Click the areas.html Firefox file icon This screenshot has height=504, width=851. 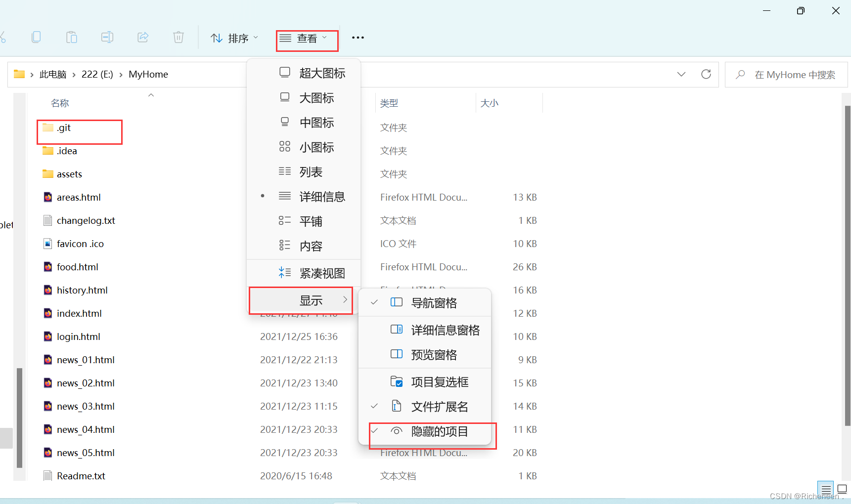[48, 197]
